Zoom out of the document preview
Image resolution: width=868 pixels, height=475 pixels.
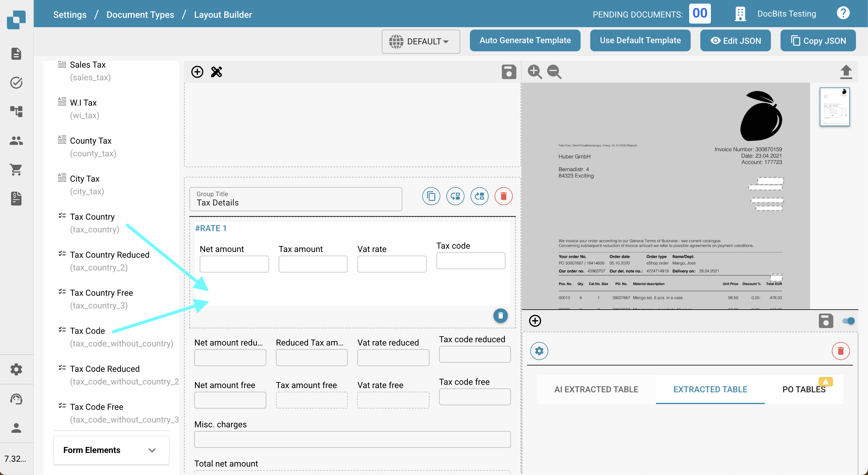(x=554, y=72)
